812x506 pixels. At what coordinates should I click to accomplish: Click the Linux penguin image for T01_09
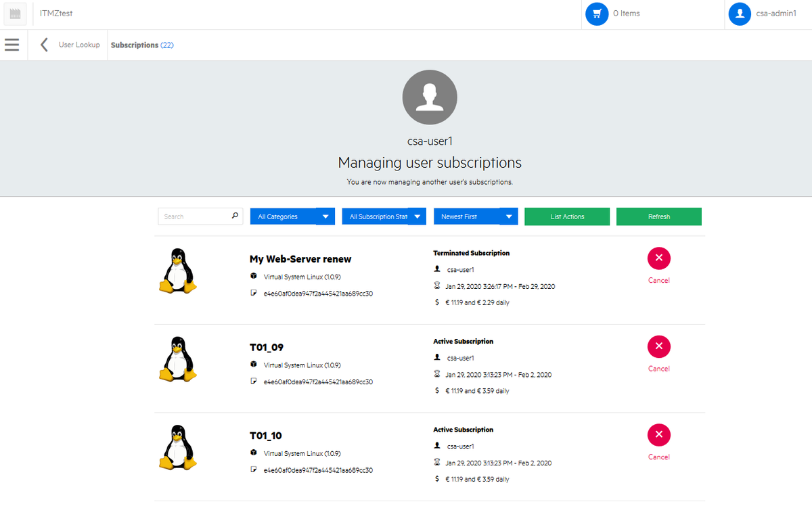(177, 359)
